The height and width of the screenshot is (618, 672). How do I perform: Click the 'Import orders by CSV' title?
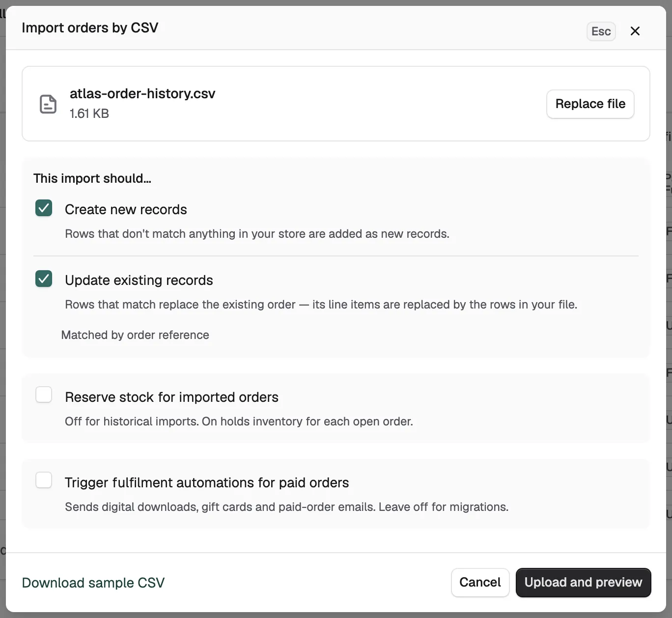pos(90,28)
